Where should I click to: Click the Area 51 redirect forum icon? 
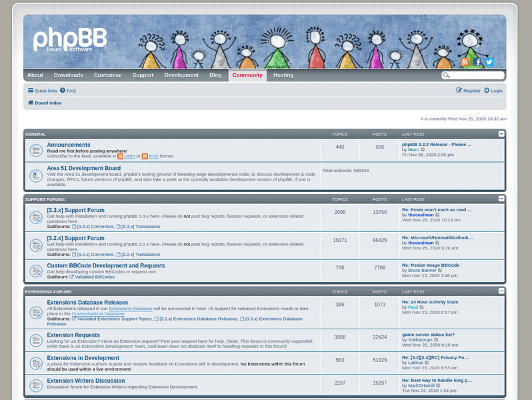[x=36, y=176]
